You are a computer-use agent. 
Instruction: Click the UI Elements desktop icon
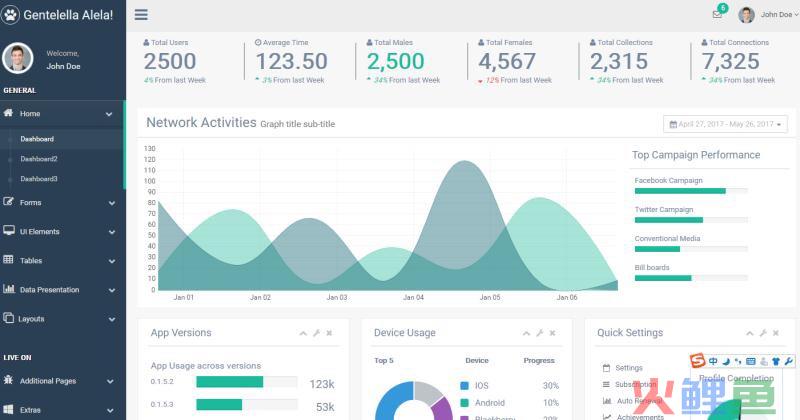[x=9, y=231]
